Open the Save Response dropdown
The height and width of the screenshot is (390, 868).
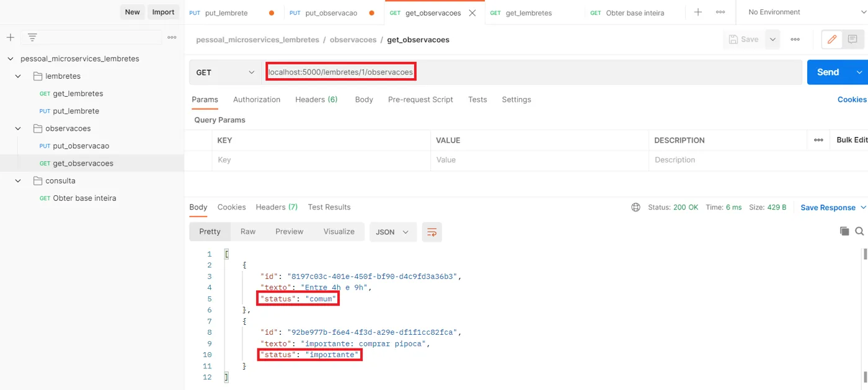[x=832, y=208]
